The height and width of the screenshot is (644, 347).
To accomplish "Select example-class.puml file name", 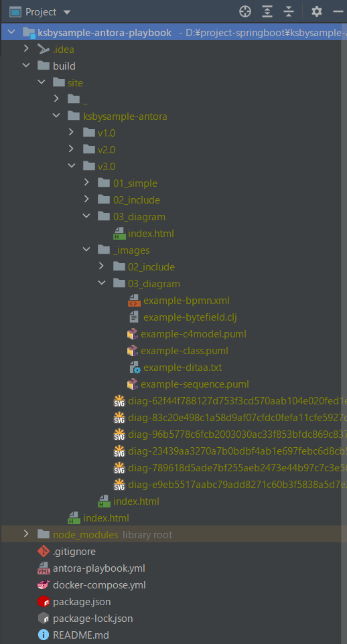I will click(184, 351).
